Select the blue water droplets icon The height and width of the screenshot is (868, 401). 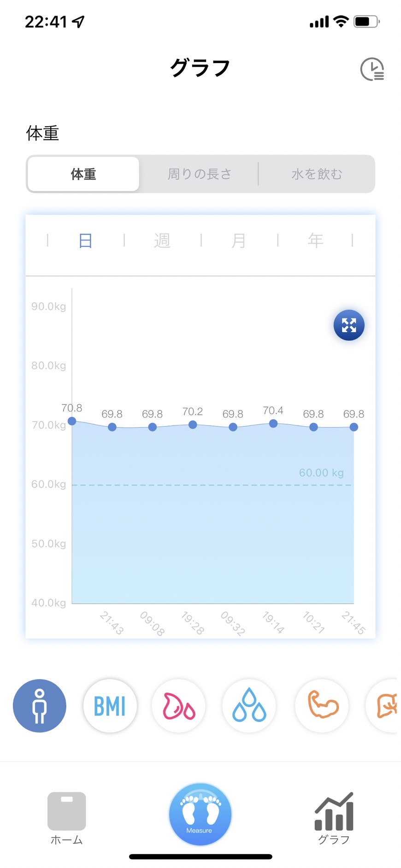pyautogui.click(x=249, y=705)
